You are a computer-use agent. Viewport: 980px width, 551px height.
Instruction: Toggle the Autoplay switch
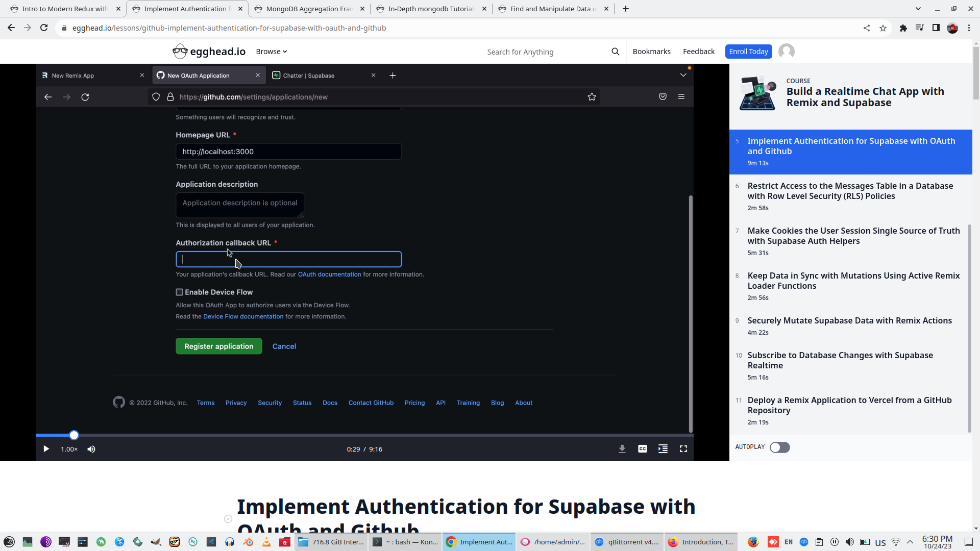(x=779, y=447)
